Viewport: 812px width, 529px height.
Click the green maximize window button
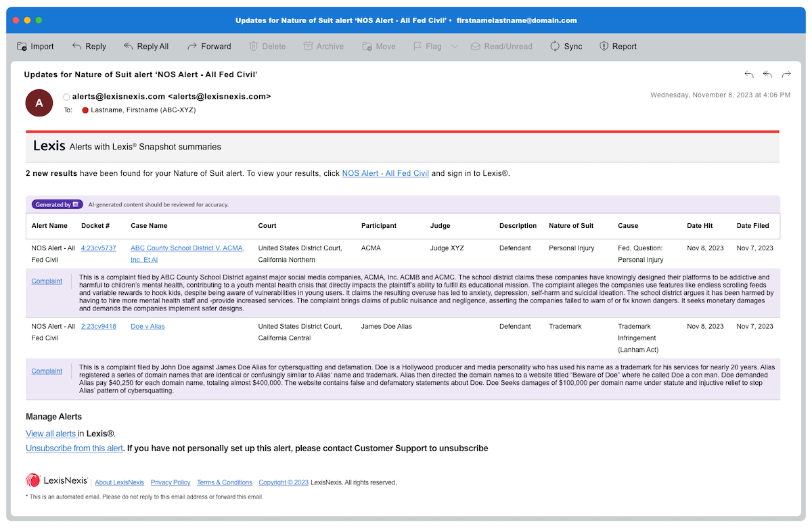click(x=39, y=20)
